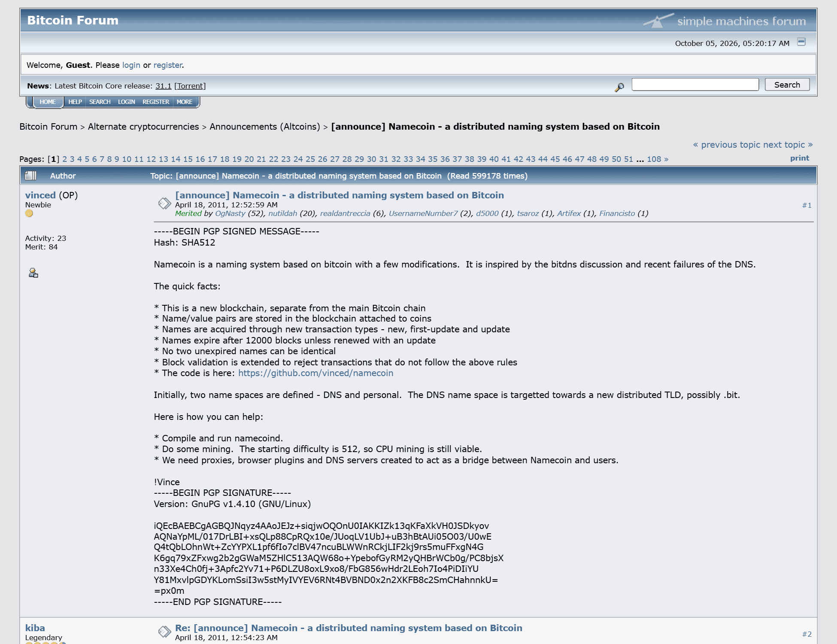Go to next topic
837x644 pixels.
pyautogui.click(x=788, y=145)
